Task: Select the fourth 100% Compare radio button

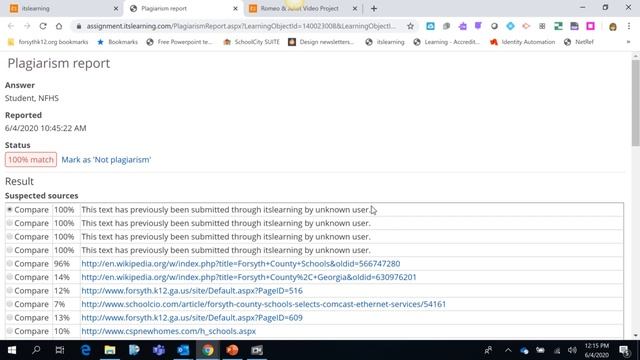Action: tap(9, 250)
